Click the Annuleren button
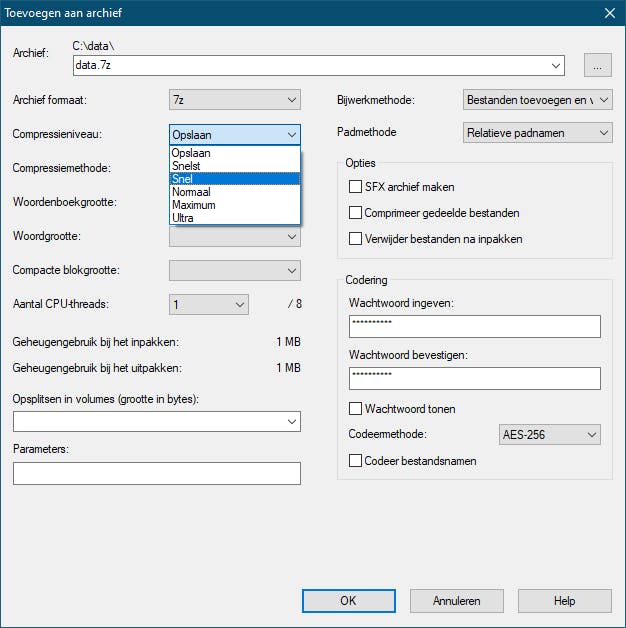This screenshot has height=628, width=626. pos(457,601)
